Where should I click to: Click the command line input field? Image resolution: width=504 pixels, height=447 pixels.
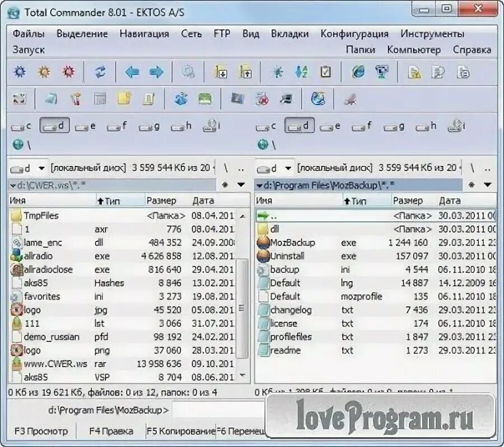[x=219, y=410]
